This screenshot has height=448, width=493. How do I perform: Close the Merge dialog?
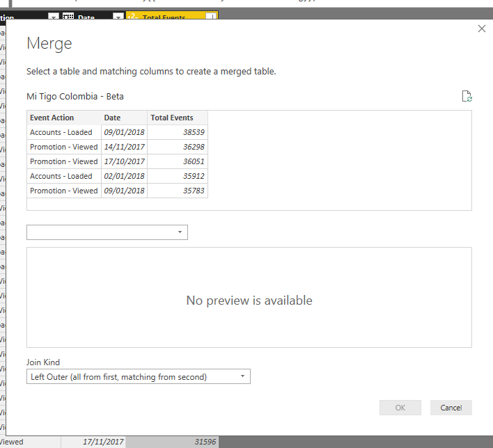click(481, 29)
